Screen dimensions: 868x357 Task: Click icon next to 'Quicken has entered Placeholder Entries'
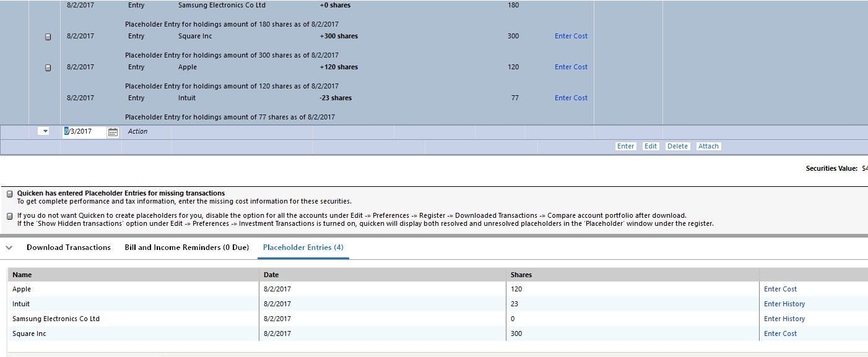10,194
